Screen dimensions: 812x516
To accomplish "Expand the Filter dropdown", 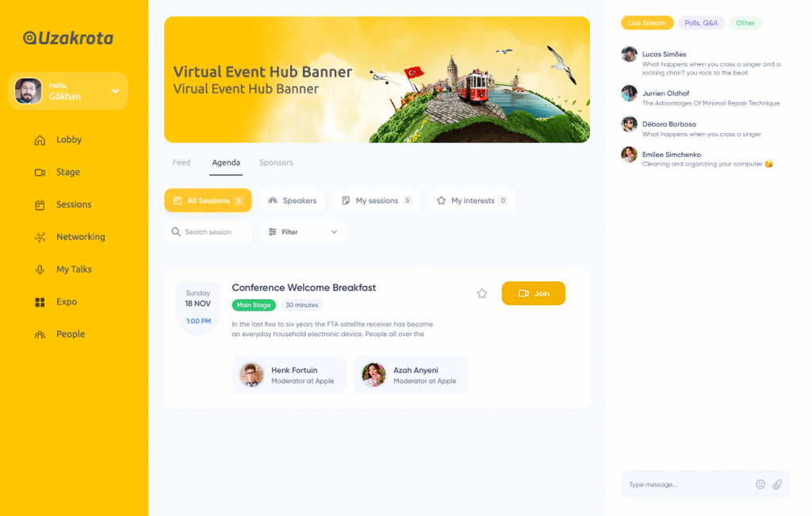I will click(303, 232).
